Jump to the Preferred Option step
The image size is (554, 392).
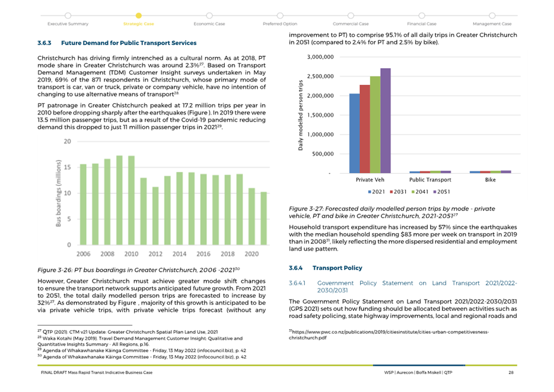280,24
